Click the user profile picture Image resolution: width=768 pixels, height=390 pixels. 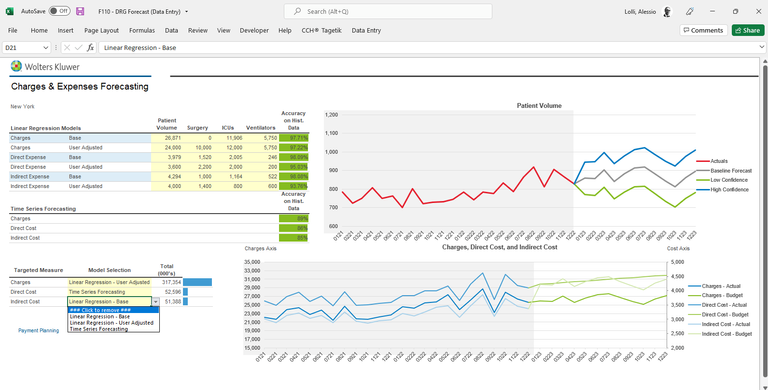667,12
